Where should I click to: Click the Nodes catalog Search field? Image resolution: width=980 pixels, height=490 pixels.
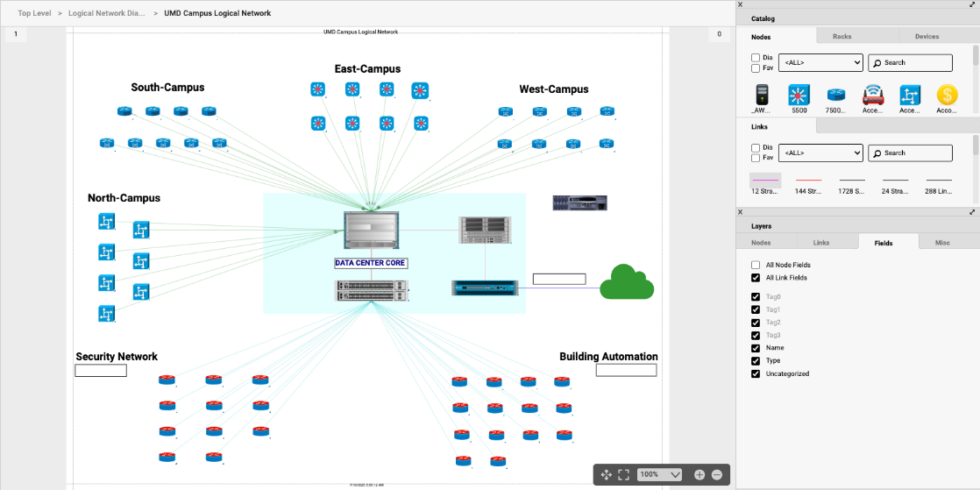[x=910, y=63]
